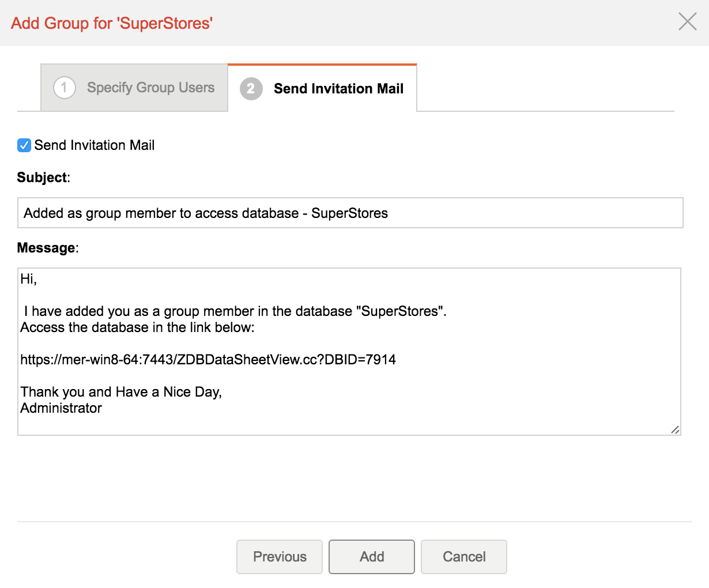Screen dimensions: 709x588
Task: Focus the Subject input field
Action: click(350, 213)
